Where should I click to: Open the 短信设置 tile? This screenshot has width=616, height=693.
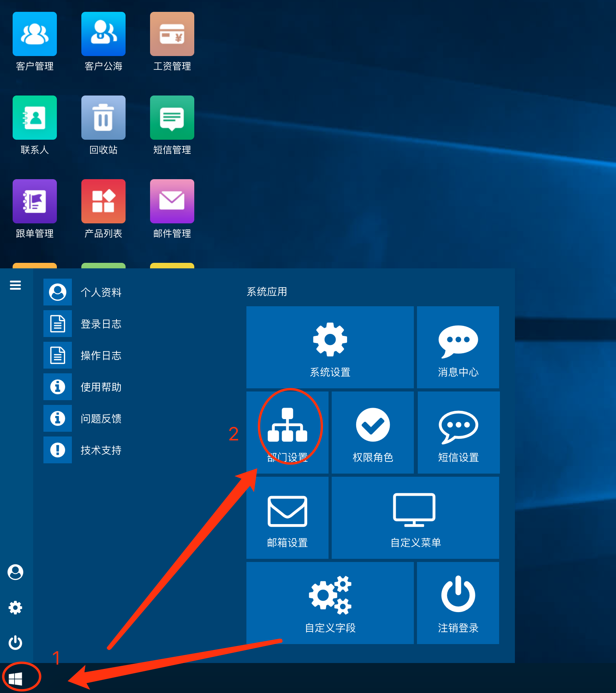coord(459,433)
